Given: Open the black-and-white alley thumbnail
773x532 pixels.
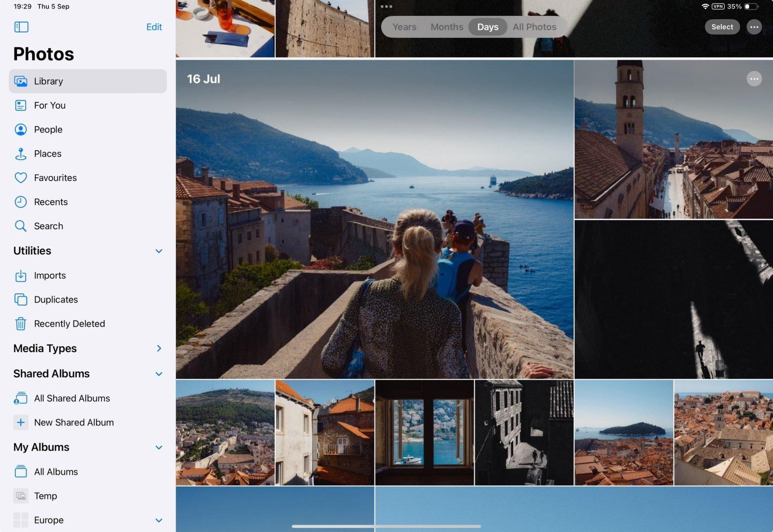Looking at the screenshot, I should tap(524, 432).
